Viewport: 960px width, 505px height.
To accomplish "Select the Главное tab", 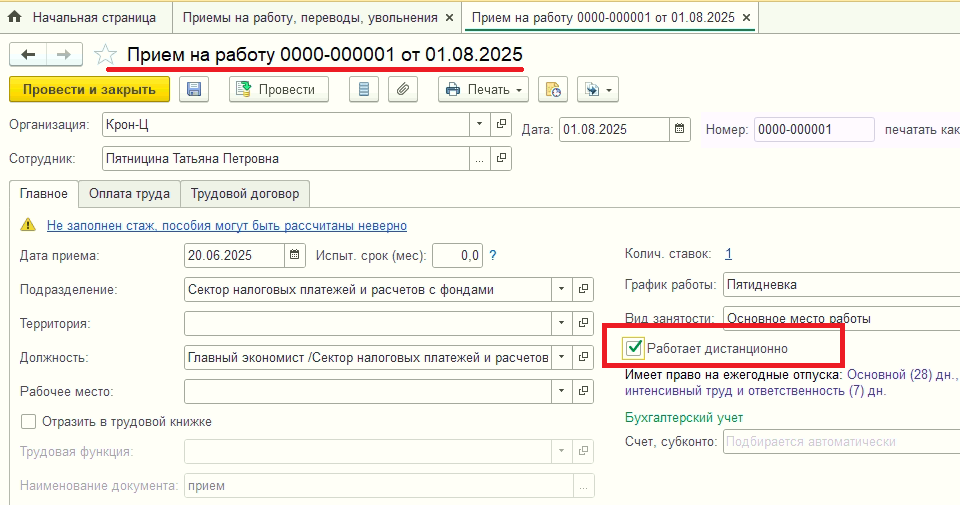I will click(43, 193).
